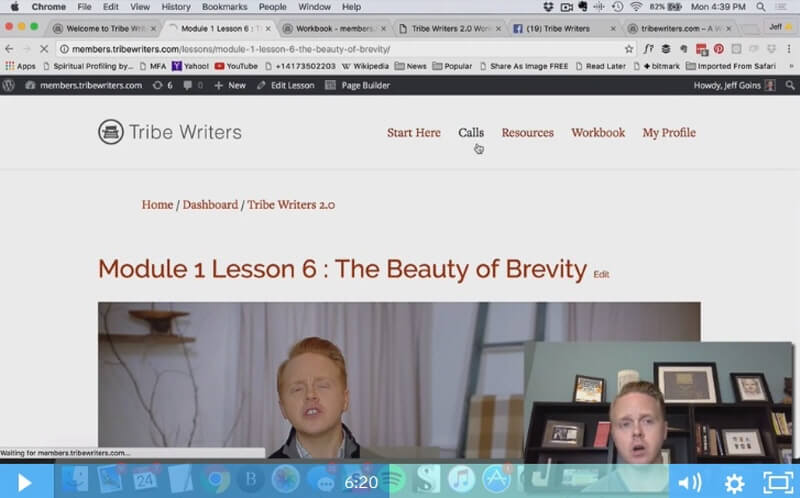Open the Bookmarks menu
800x498 pixels.
(x=224, y=7)
